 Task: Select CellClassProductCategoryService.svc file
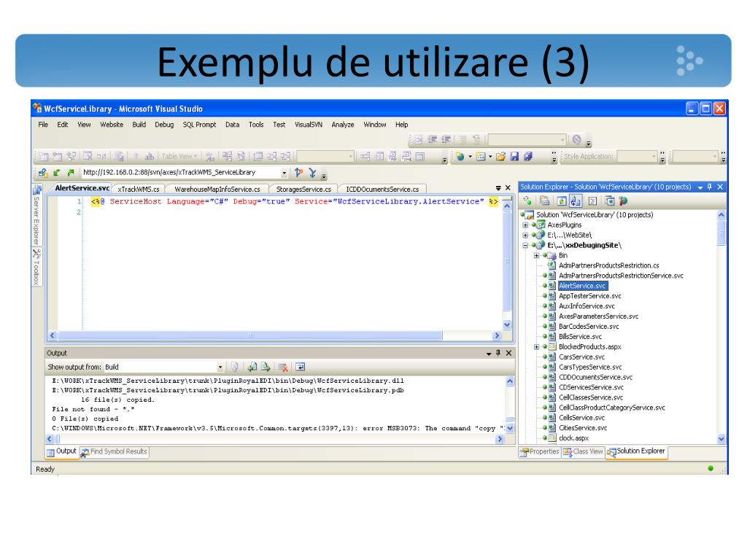[x=612, y=408]
